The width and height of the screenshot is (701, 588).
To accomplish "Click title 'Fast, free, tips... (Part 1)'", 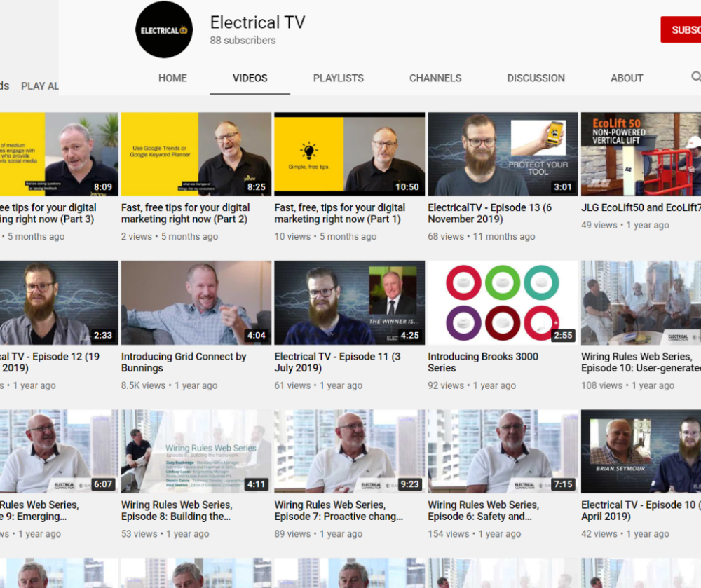I will pos(340,213).
